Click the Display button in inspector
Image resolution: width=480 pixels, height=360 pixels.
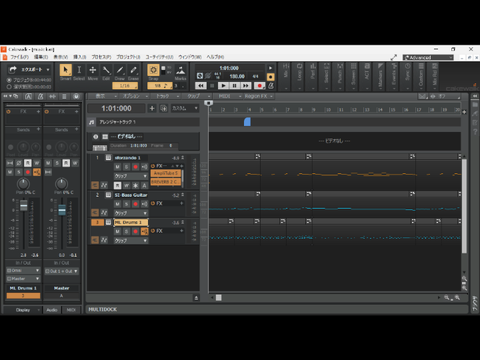pyautogui.click(x=23, y=310)
